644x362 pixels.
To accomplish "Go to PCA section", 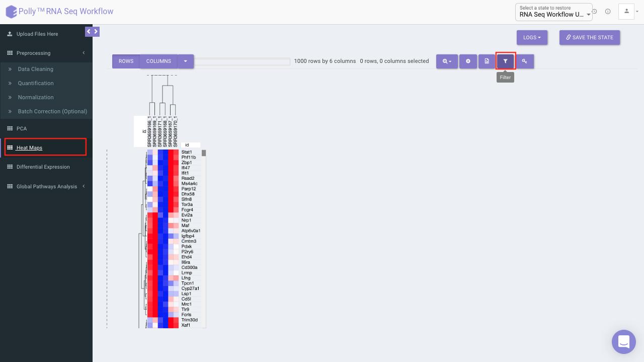I will click(22, 128).
